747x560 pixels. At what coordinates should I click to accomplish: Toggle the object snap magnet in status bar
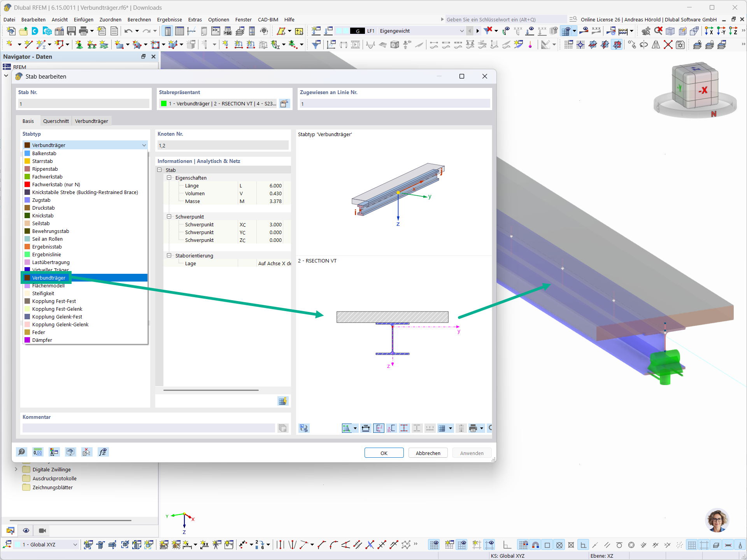(536, 545)
